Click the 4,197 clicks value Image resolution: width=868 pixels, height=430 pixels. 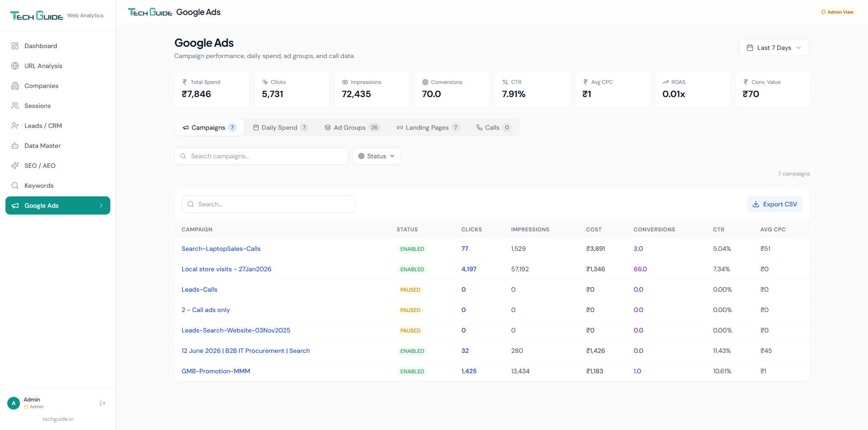469,269
